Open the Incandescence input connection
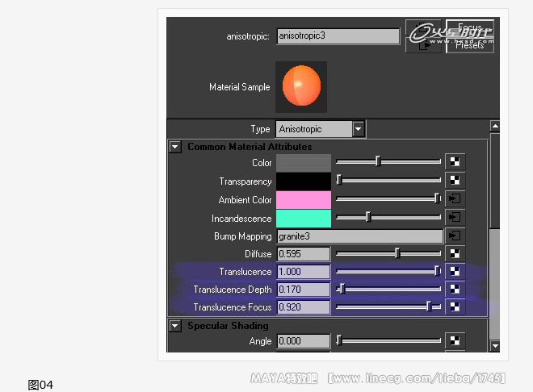This screenshot has width=533, height=392. (455, 217)
